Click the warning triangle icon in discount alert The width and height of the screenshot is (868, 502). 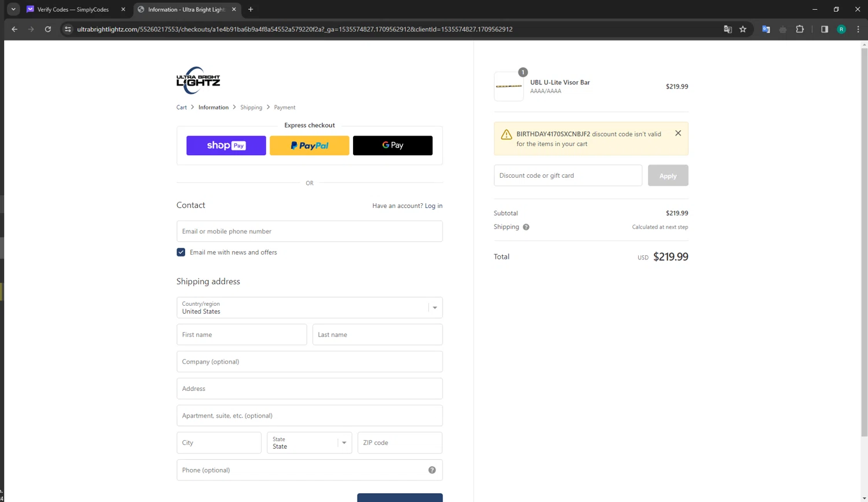[x=506, y=134]
